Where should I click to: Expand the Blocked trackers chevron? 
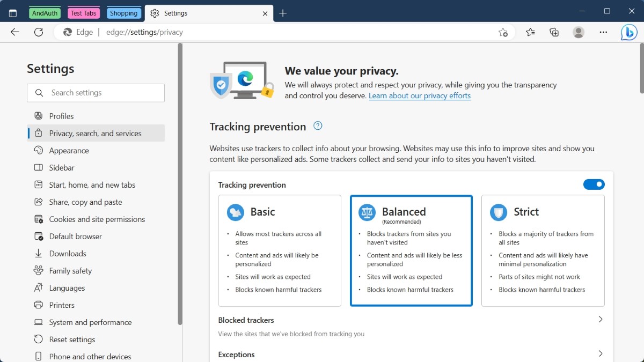(600, 320)
